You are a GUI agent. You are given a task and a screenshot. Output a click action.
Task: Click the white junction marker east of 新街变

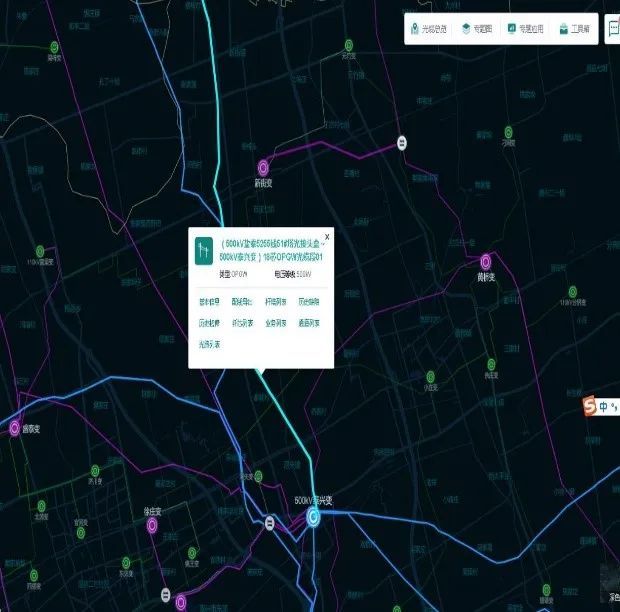tap(402, 142)
